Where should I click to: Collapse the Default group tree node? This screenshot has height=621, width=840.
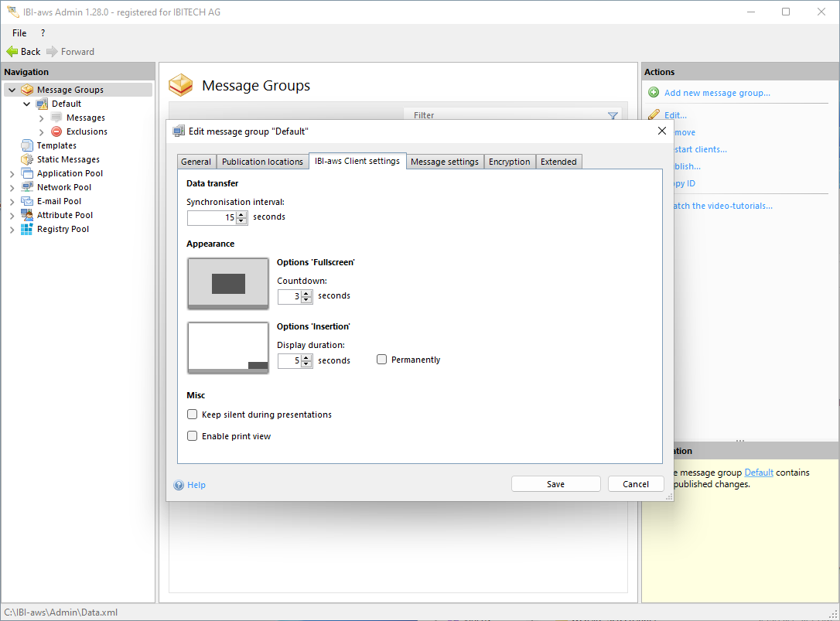[x=27, y=104]
